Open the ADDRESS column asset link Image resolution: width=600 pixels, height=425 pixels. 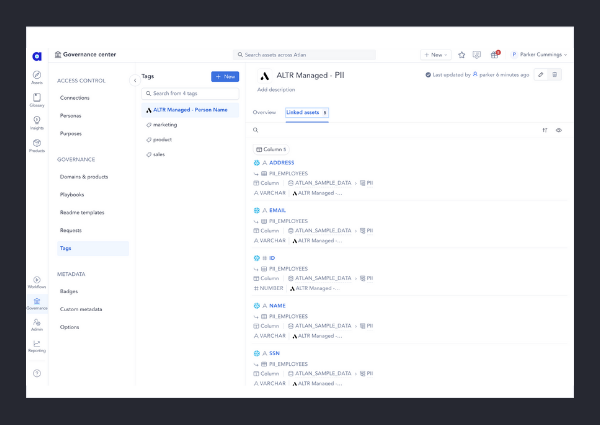click(x=281, y=162)
